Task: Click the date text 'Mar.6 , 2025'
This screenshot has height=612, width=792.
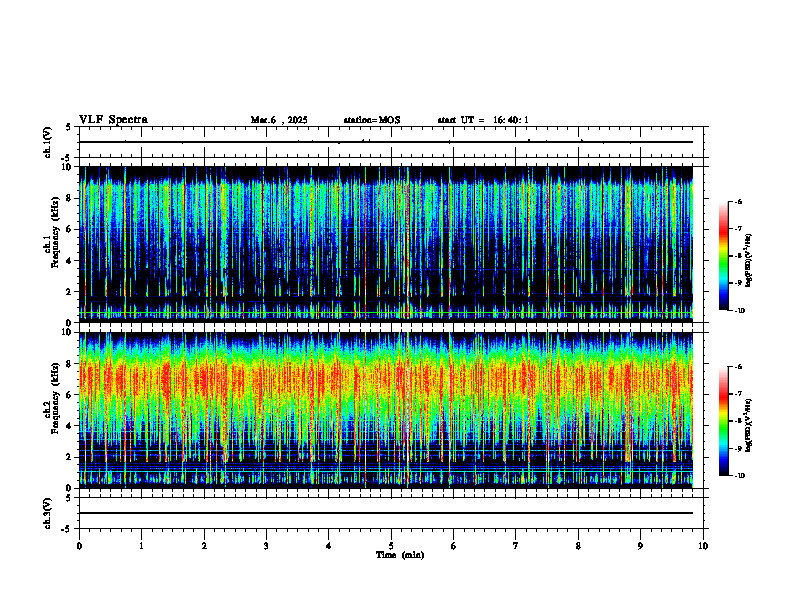Action: click(279, 120)
